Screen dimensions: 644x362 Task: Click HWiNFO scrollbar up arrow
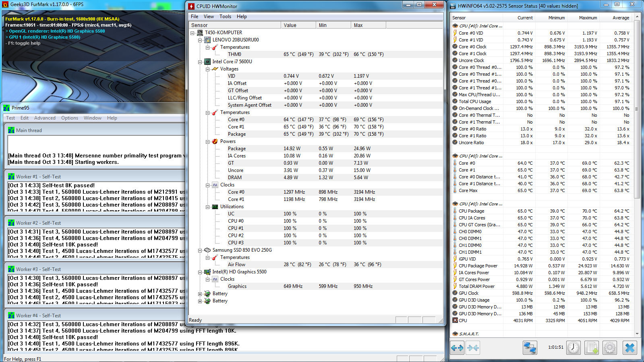click(637, 17)
